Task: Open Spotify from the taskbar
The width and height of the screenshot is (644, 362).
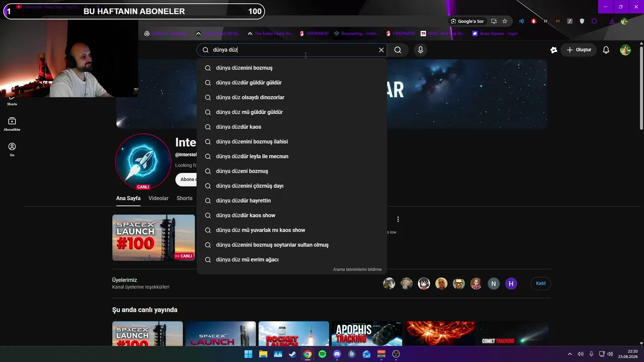Action: [x=322, y=354]
